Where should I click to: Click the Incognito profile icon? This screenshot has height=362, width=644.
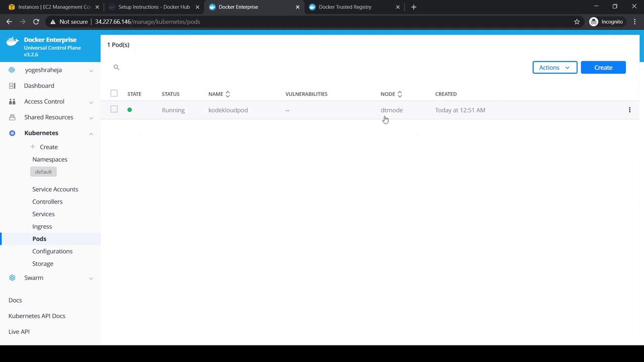coord(594,22)
